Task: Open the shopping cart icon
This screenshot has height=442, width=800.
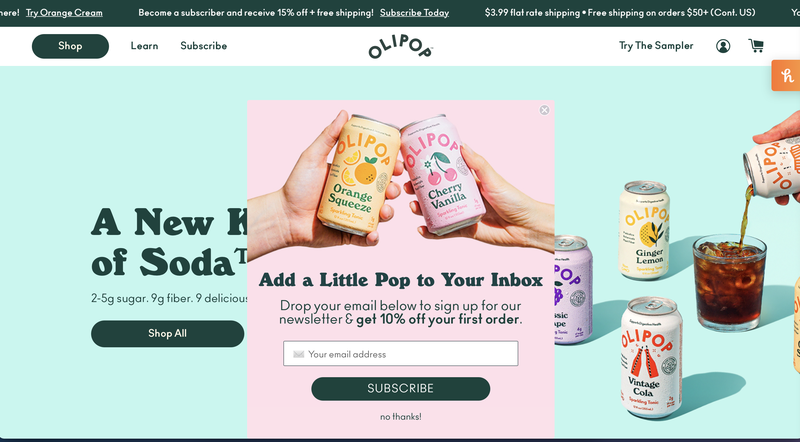Action: (756, 46)
